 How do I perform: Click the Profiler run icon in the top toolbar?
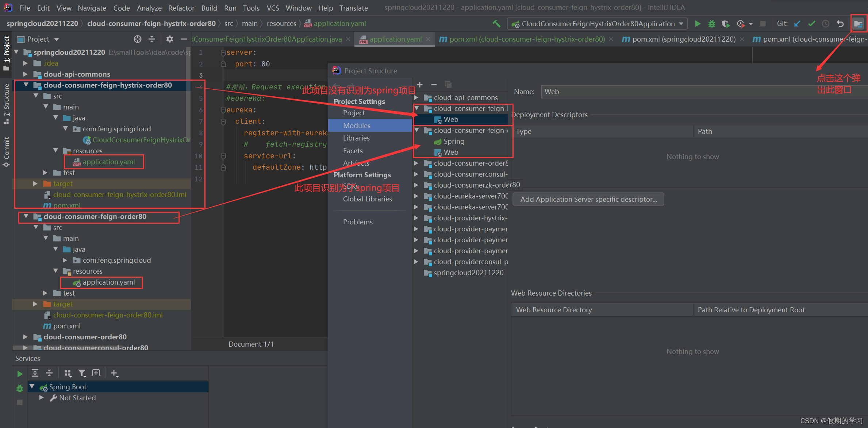tap(740, 24)
